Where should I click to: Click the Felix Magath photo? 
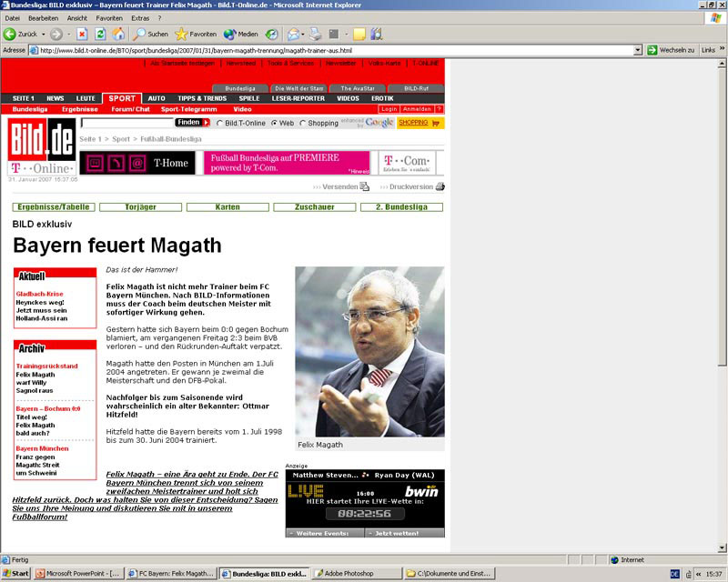coord(369,352)
